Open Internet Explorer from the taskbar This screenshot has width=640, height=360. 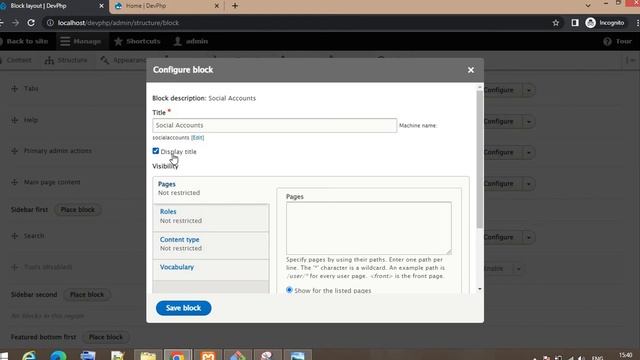[29, 356]
